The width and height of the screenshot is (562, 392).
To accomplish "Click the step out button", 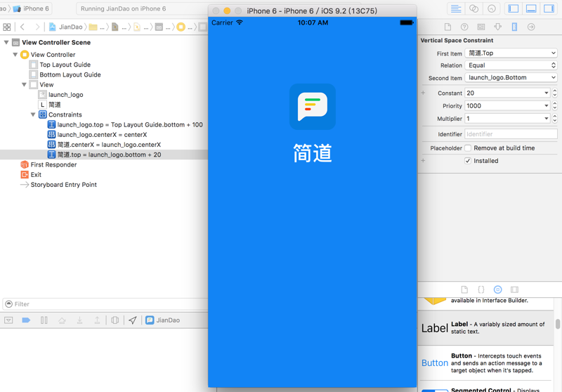I will click(x=97, y=320).
